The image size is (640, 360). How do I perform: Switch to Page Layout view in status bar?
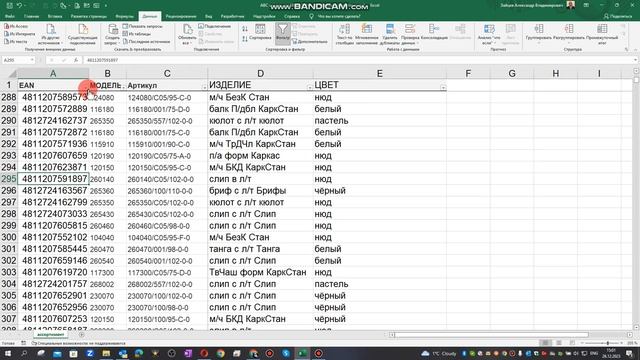coord(559,343)
